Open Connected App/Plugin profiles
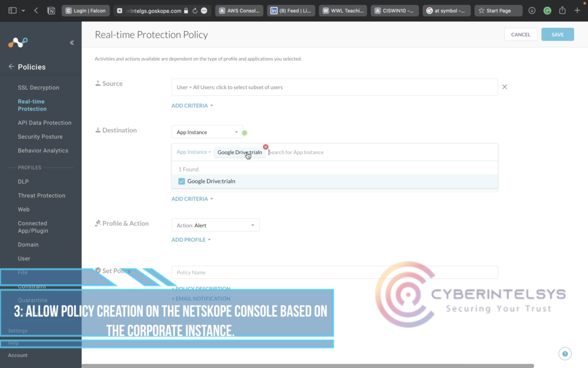Viewport: 588px width, 368px height. [x=33, y=227]
